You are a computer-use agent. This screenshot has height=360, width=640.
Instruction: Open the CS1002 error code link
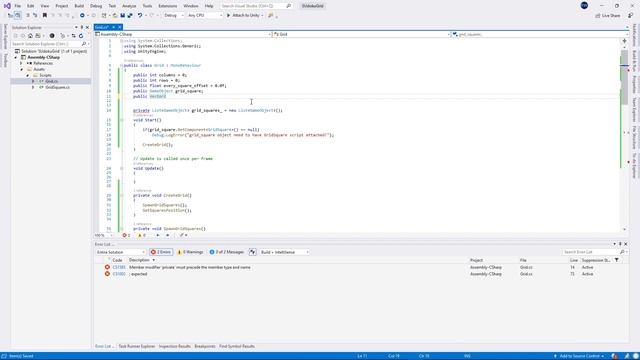coord(119,274)
